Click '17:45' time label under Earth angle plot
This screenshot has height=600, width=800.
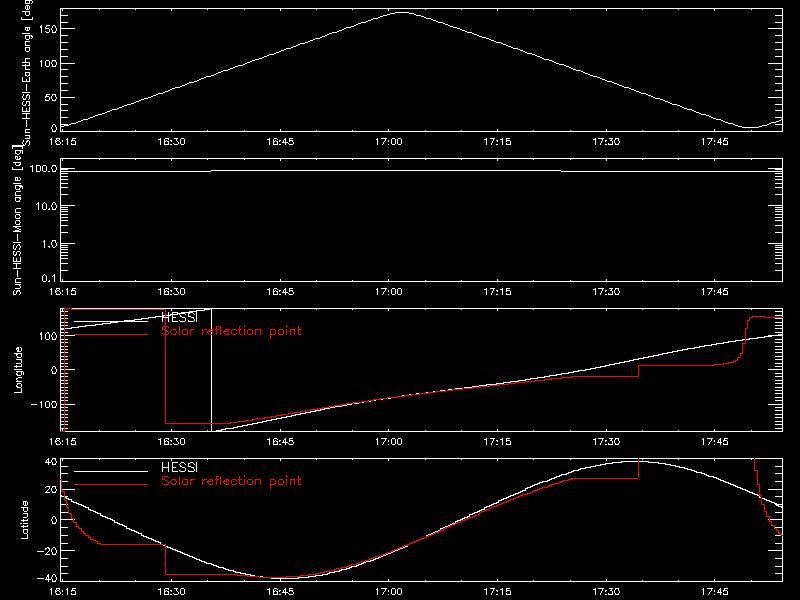(x=715, y=142)
